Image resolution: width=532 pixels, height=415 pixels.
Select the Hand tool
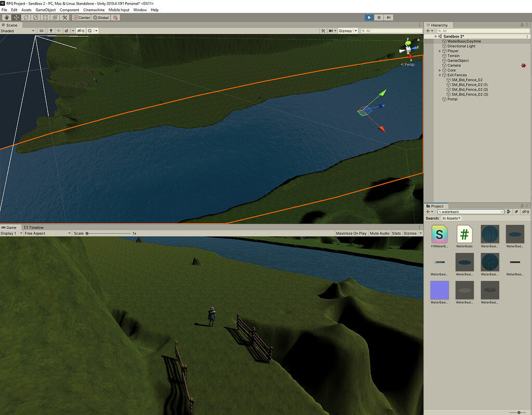tap(6, 17)
